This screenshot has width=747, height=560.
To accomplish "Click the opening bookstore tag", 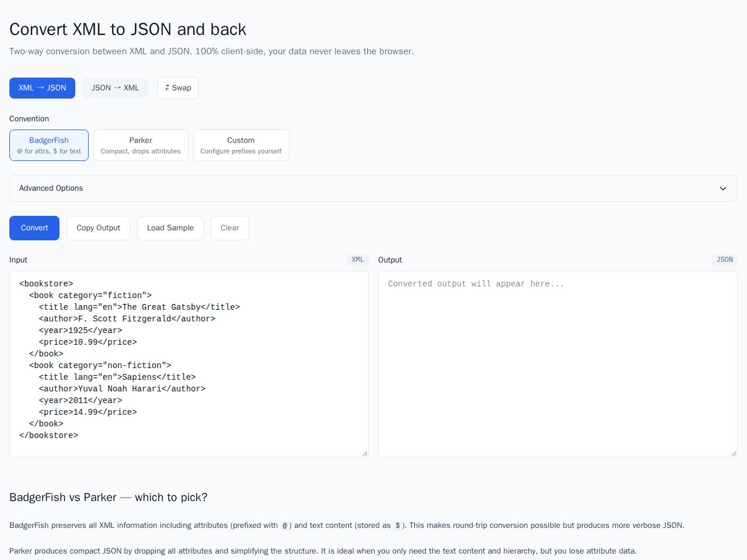I will pyautogui.click(x=46, y=283).
